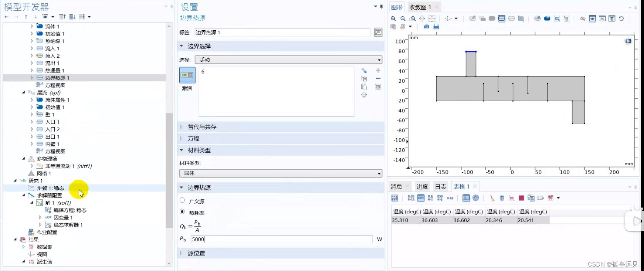The height and width of the screenshot is (271, 644).
Task: Select 网格 1 in the model tree
Action: coord(44,173)
